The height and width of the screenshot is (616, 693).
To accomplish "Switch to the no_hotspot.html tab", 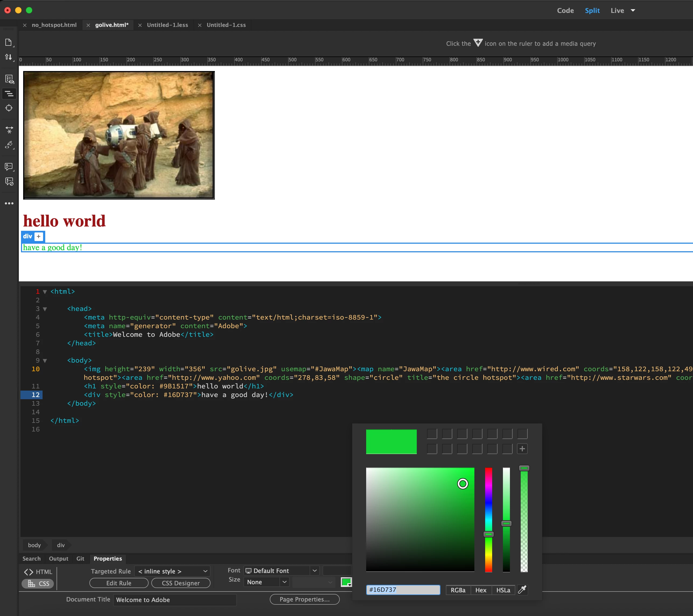I will 54,25.
